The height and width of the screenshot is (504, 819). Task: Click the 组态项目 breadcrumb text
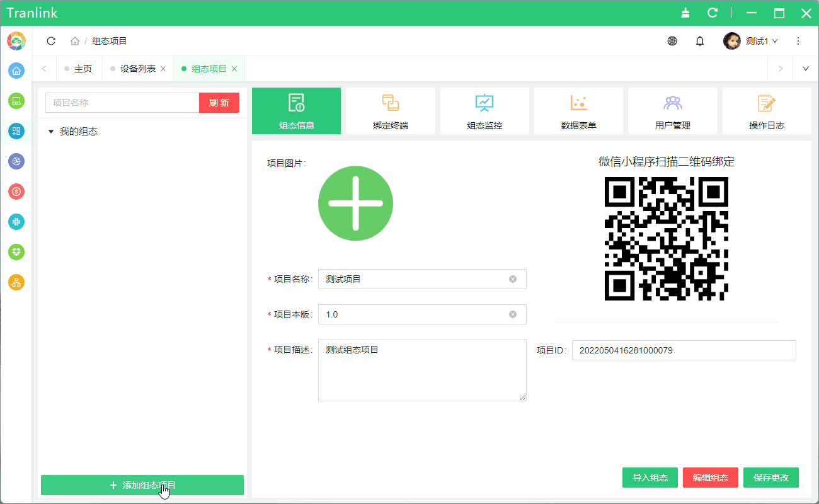pos(110,41)
